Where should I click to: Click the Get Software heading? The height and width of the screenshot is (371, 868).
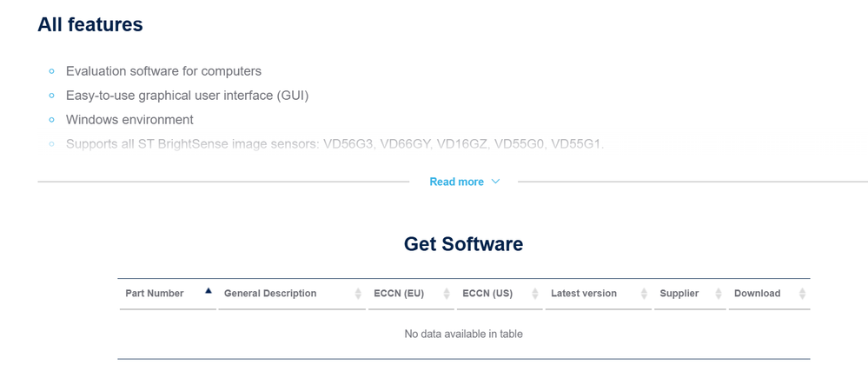coord(463,244)
